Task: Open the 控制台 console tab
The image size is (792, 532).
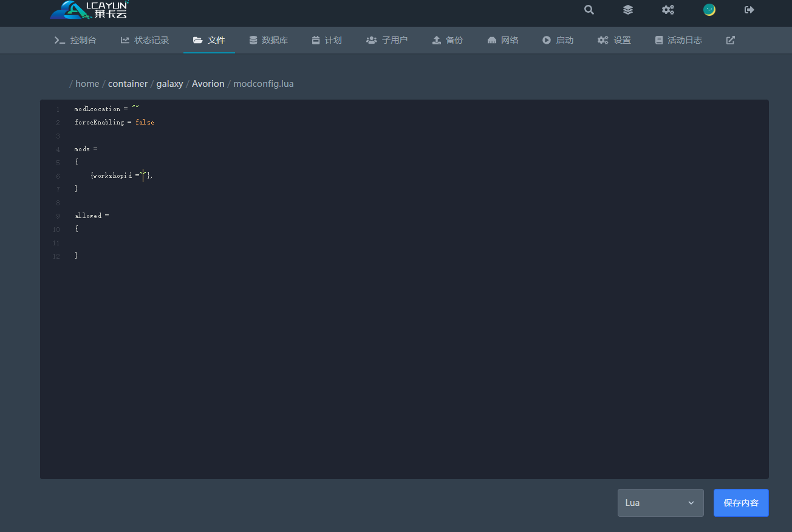Action: 75,40
